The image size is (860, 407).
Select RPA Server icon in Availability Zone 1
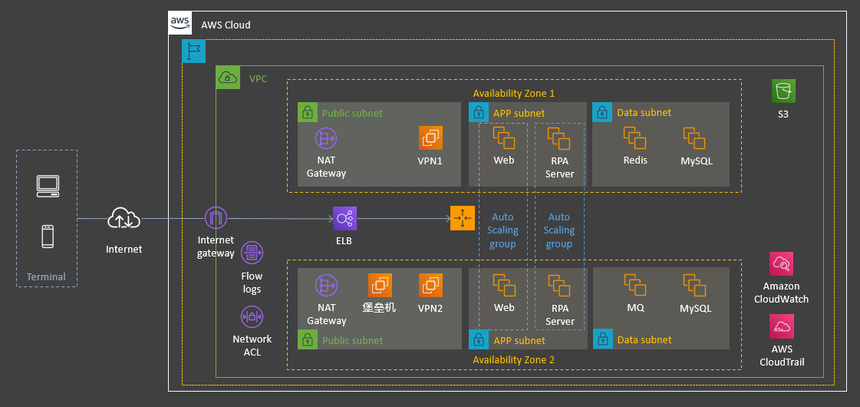tap(559, 138)
